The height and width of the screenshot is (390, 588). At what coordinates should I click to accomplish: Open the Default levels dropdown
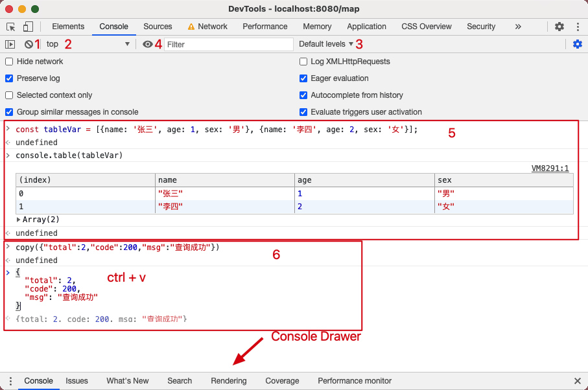click(326, 44)
